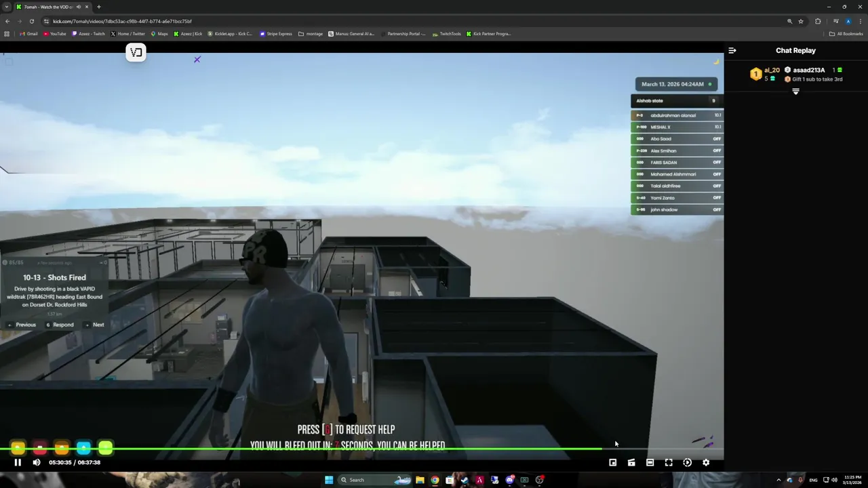The image size is (868, 488).
Task: Open picture-in-picture mini player
Action: tap(612, 462)
